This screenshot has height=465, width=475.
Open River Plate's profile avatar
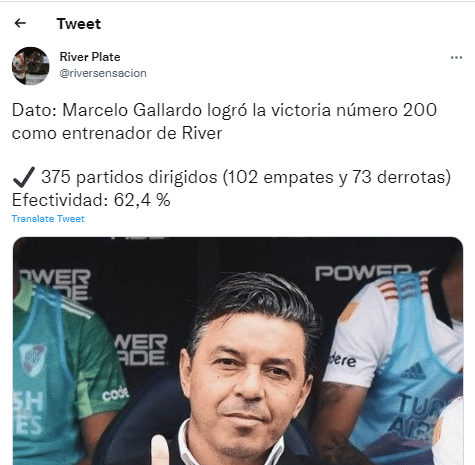[x=31, y=66]
